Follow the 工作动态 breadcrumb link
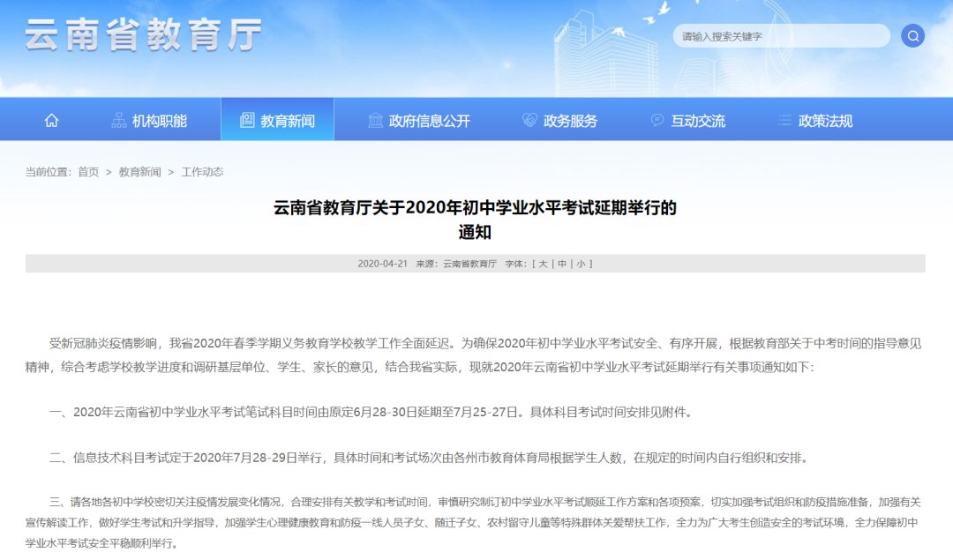953x560 pixels. pyautogui.click(x=202, y=172)
